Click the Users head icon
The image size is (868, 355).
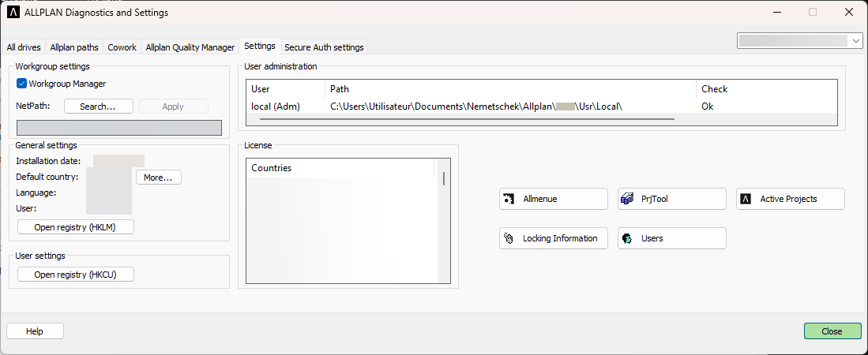pyautogui.click(x=627, y=238)
